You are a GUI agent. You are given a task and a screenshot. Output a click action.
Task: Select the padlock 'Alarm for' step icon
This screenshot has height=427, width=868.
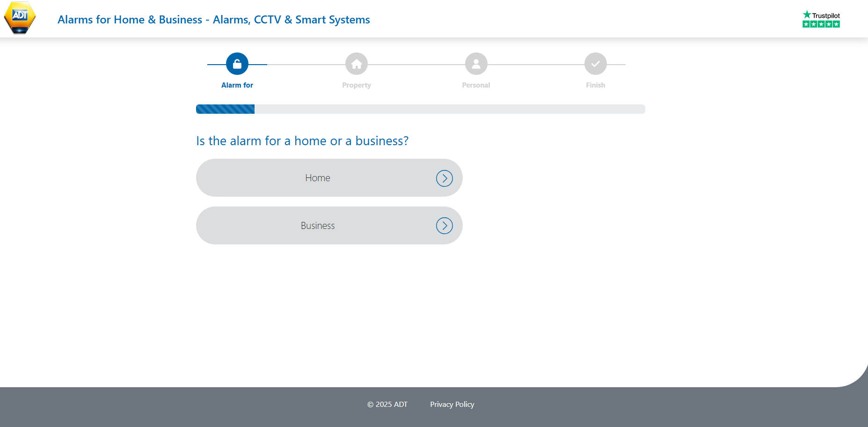(237, 64)
